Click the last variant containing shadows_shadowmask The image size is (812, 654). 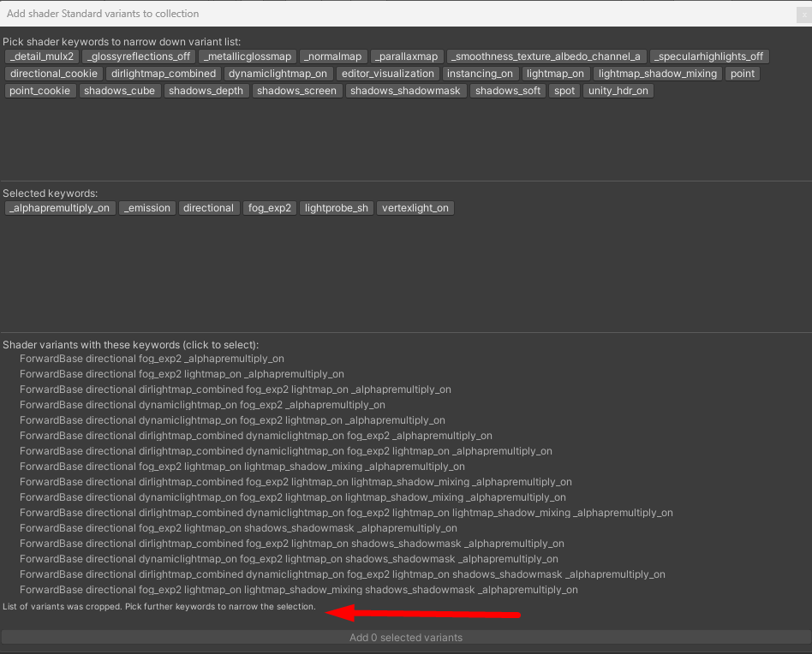click(298, 590)
